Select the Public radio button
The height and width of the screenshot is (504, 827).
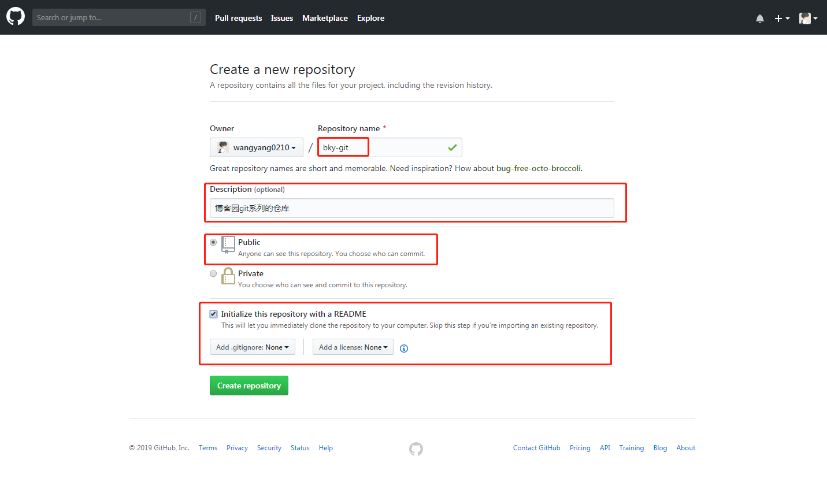pos(213,242)
